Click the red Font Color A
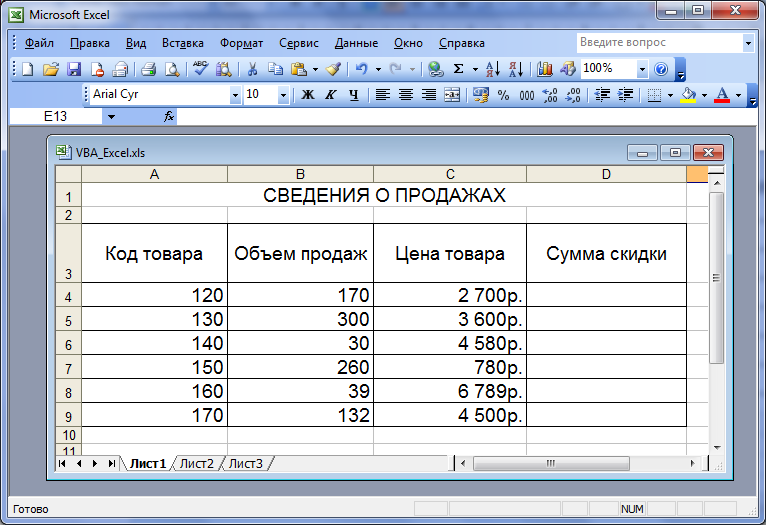This screenshot has width=766, height=525. click(x=722, y=95)
